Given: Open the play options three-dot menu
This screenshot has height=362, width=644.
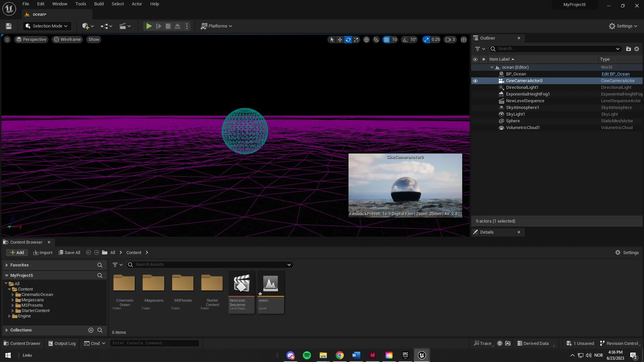Looking at the screenshot, I should pos(187,26).
